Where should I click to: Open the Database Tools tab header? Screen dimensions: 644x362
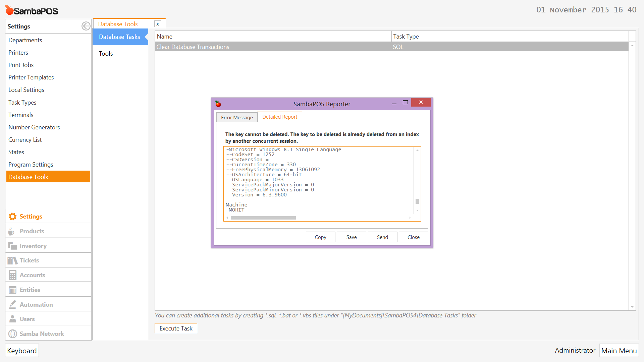coord(118,24)
